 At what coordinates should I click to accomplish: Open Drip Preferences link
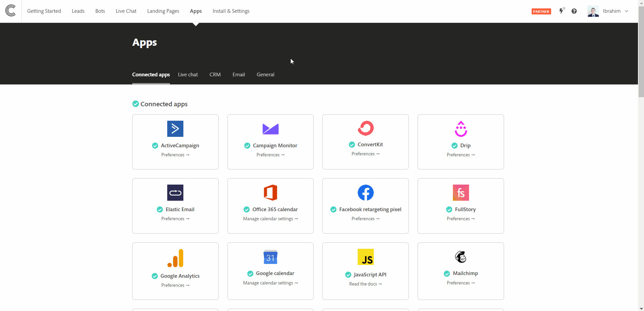click(x=461, y=155)
